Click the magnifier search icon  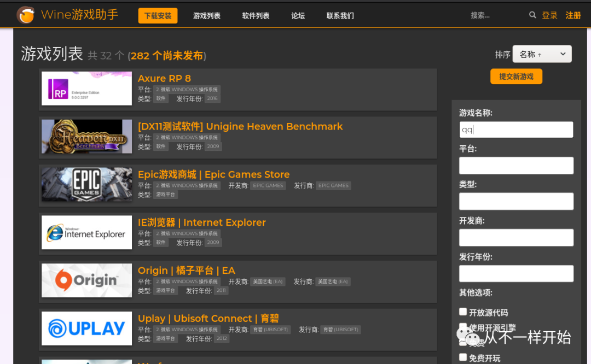[x=532, y=15]
